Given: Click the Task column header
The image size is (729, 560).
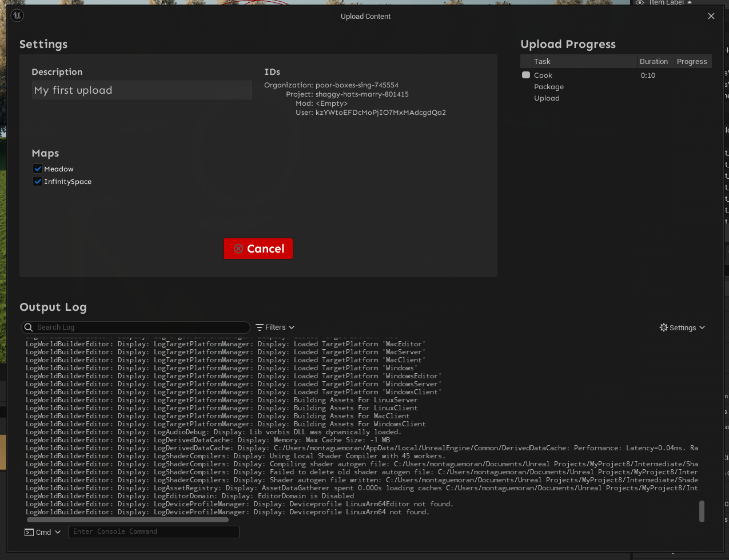Looking at the screenshot, I should pos(583,62).
